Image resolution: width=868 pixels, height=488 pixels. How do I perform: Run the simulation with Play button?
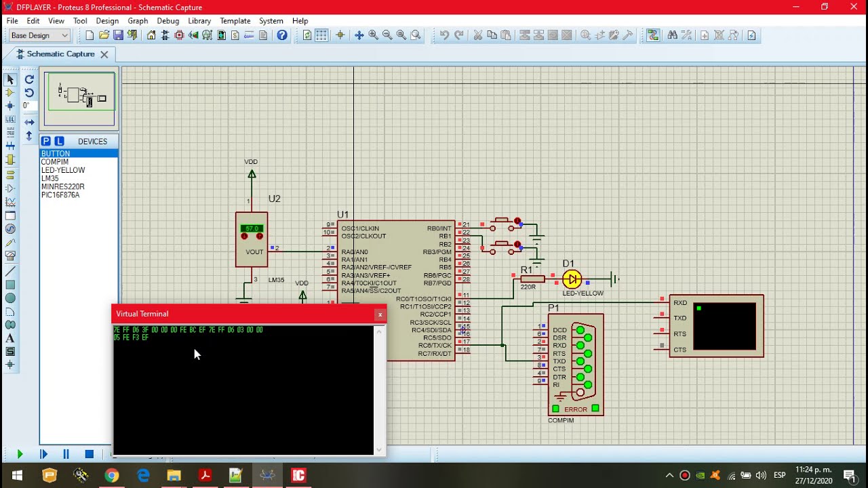coord(20,454)
